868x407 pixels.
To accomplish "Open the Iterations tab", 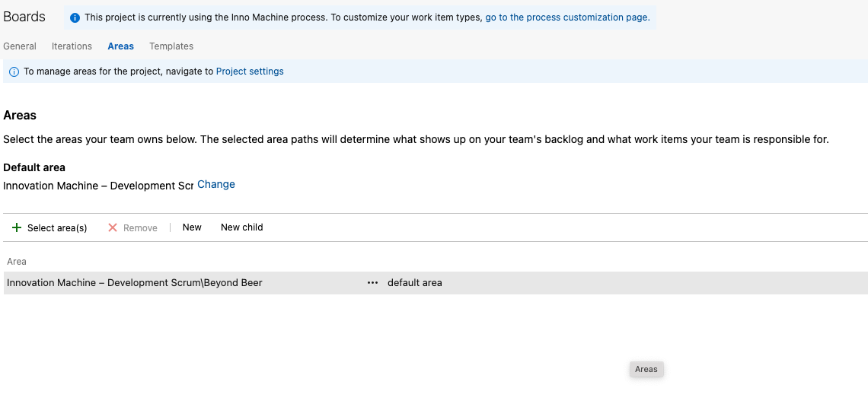I will pos(72,46).
